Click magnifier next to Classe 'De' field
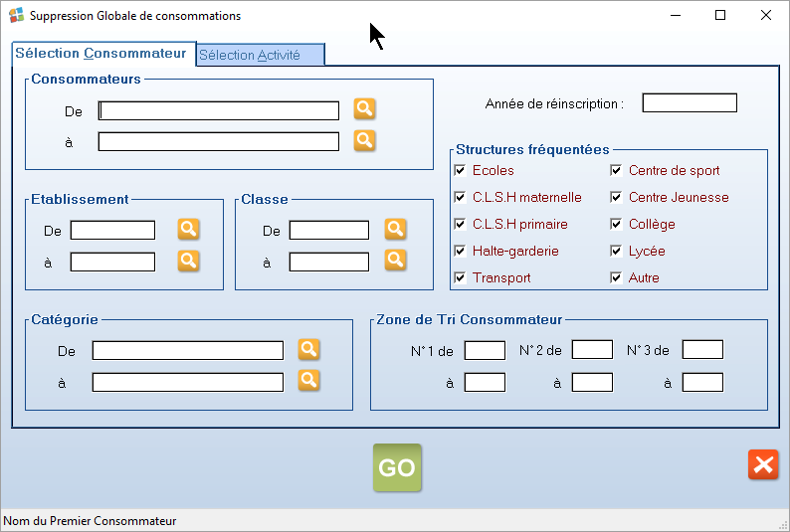The height and width of the screenshot is (532, 790). click(x=396, y=230)
